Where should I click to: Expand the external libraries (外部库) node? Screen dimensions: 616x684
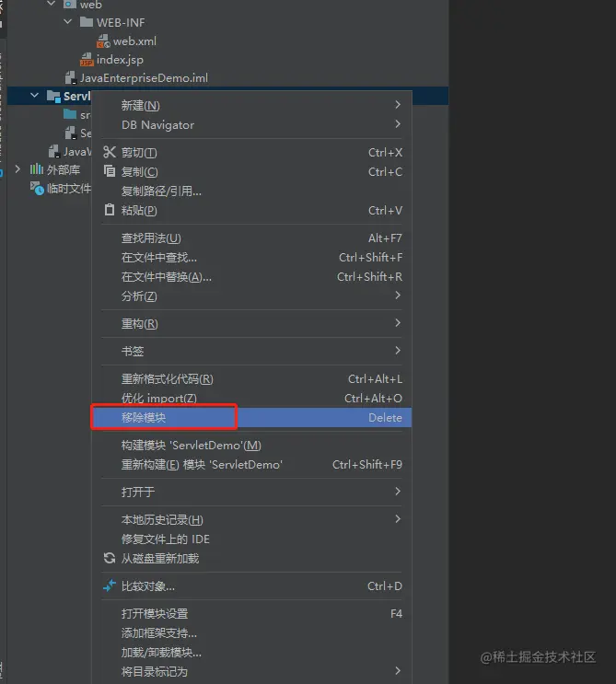tap(17, 168)
